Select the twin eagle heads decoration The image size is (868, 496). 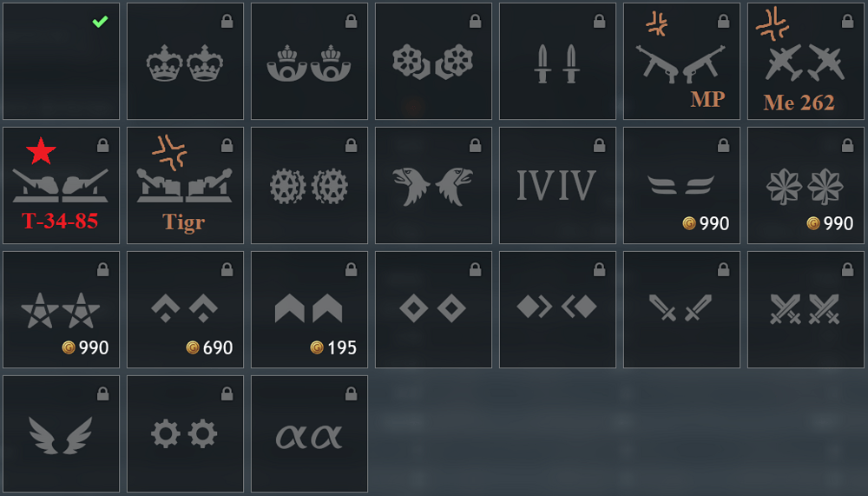tap(433, 185)
